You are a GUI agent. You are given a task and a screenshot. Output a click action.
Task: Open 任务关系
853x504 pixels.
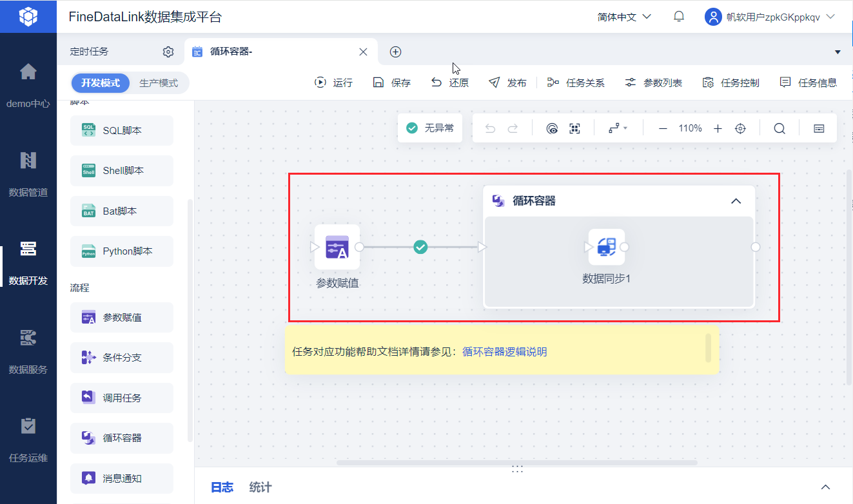point(576,82)
